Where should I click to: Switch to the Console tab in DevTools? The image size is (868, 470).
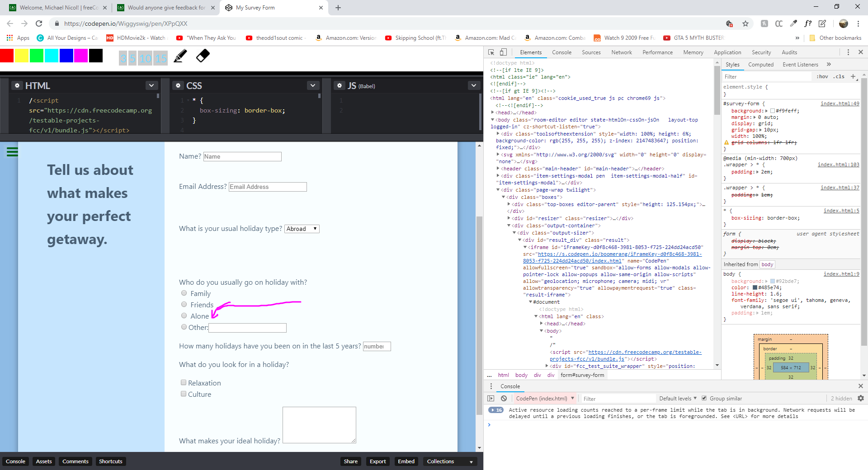[561, 52]
